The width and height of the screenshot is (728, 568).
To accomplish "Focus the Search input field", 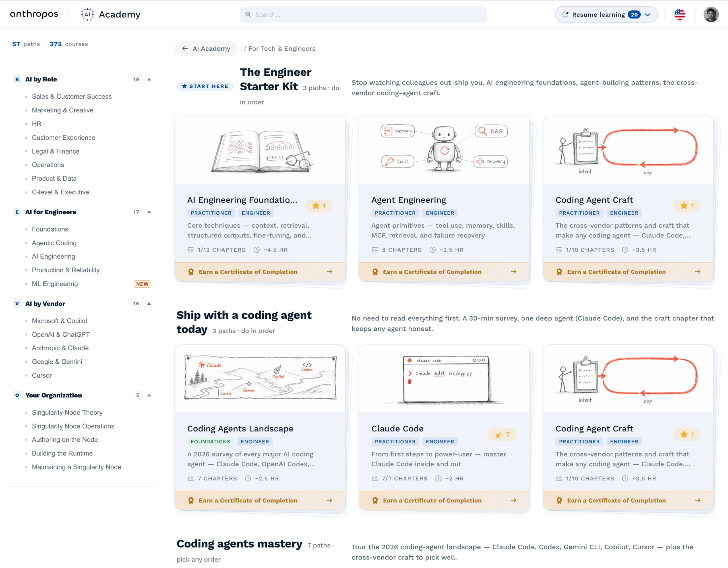I will pos(363,14).
